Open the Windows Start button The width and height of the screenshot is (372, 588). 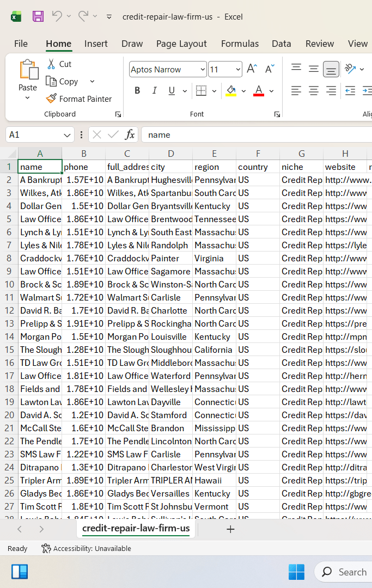[x=296, y=572]
